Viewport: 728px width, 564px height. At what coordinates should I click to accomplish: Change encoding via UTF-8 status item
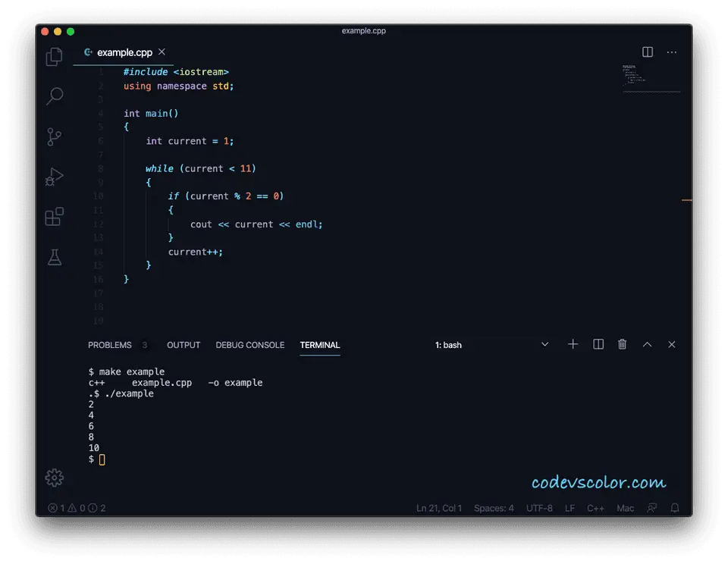[x=539, y=509]
